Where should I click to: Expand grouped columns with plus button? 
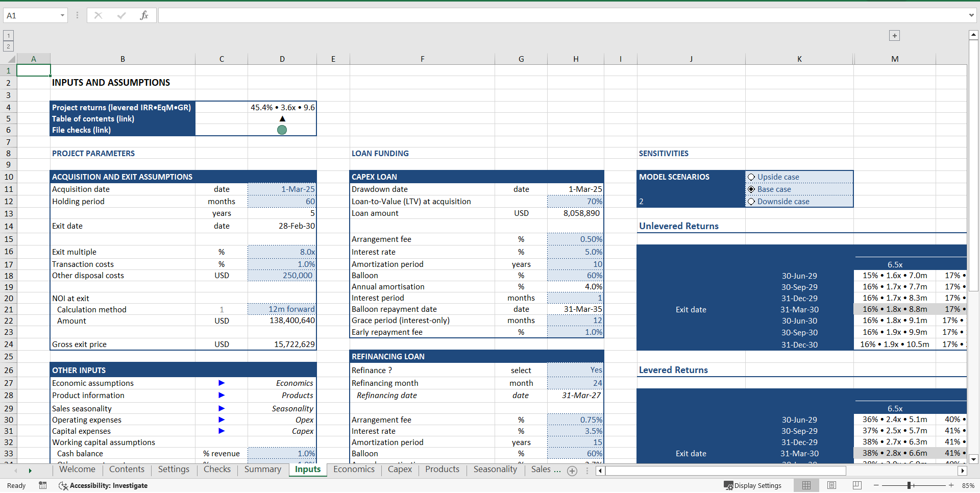click(x=894, y=35)
